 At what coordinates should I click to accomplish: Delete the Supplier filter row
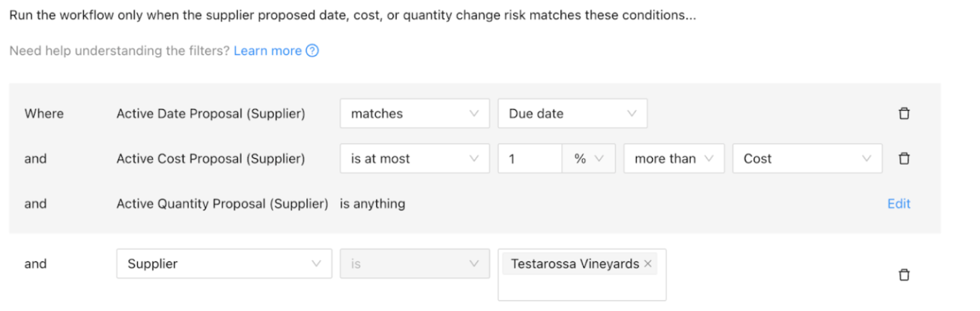point(904,275)
